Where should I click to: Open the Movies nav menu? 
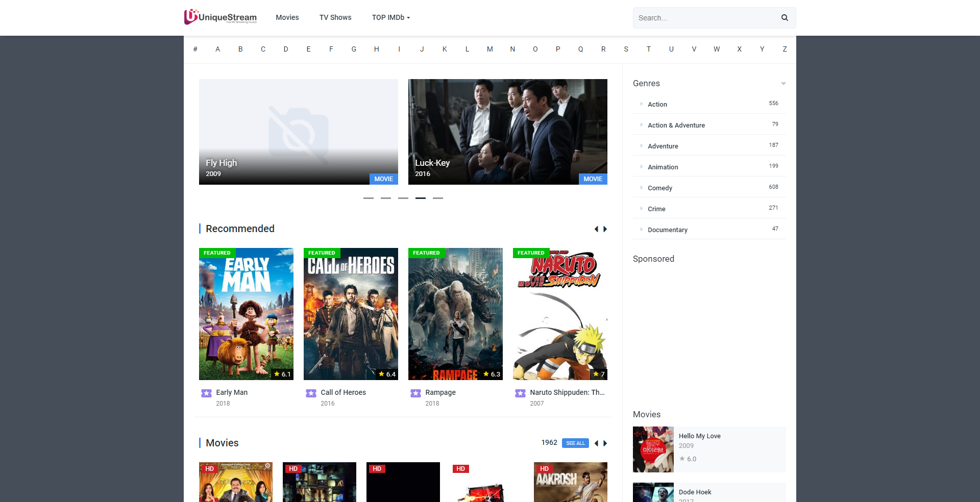coord(287,17)
